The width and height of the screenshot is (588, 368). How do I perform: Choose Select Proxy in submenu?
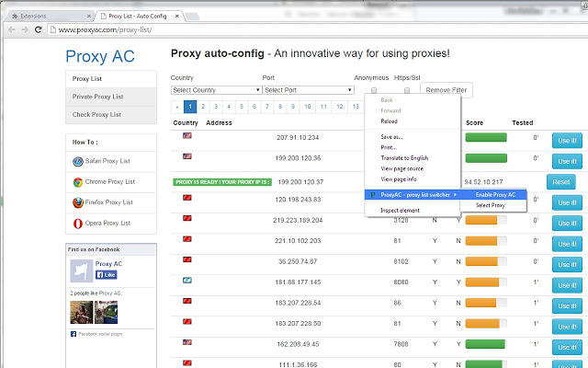493,205
